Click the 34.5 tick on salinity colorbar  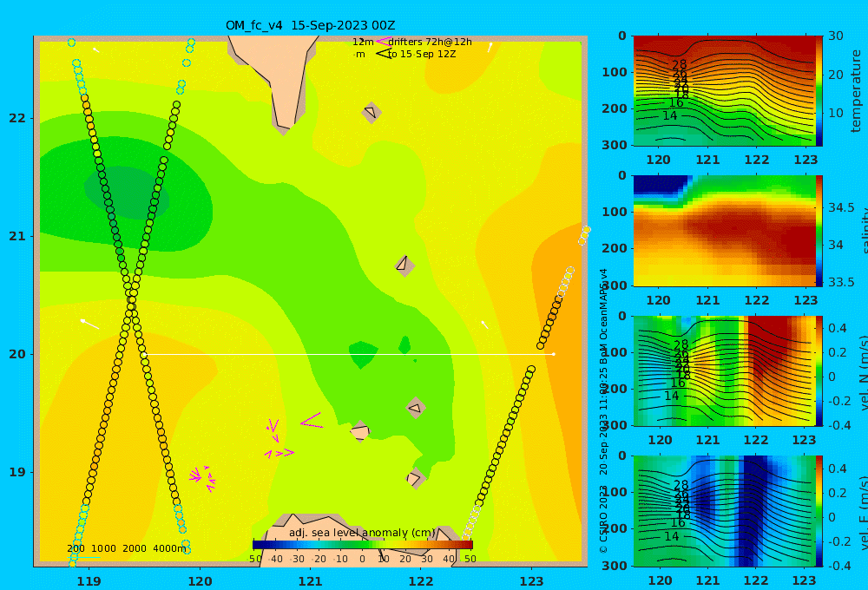pos(841,207)
